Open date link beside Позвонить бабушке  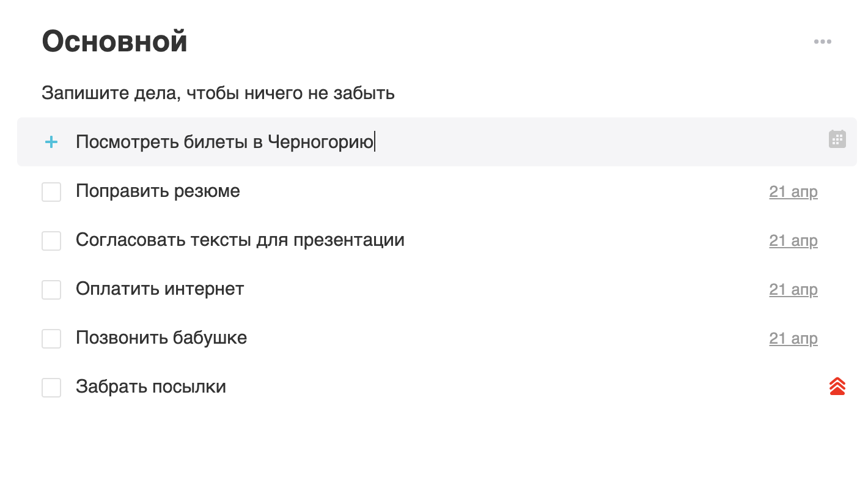(x=793, y=339)
